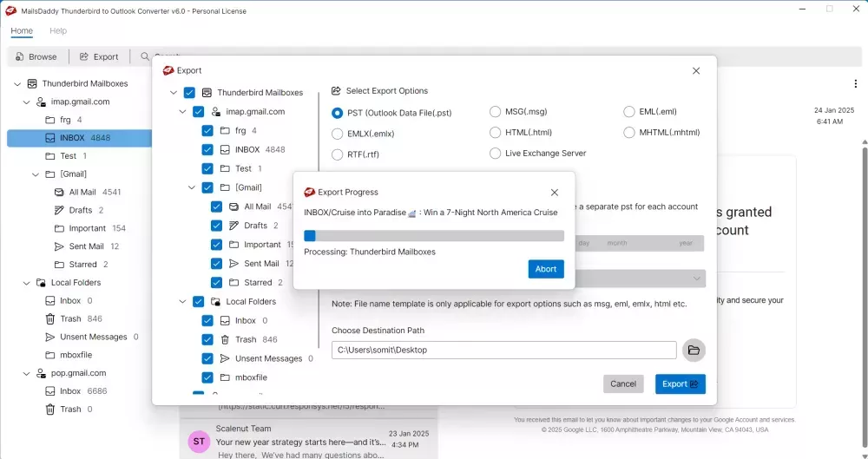Collapse imap.gmail.com in the Export dialog tree

coord(182,112)
